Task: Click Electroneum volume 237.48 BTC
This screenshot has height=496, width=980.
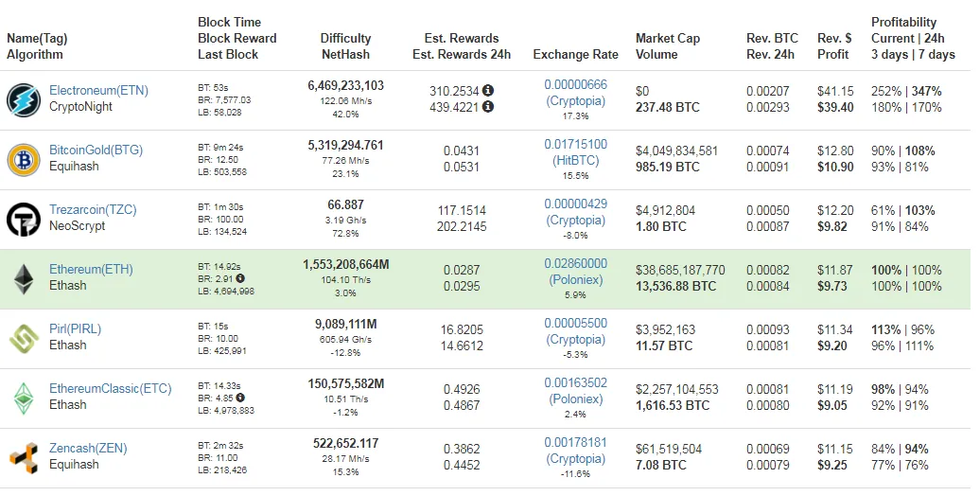Action: click(x=668, y=107)
